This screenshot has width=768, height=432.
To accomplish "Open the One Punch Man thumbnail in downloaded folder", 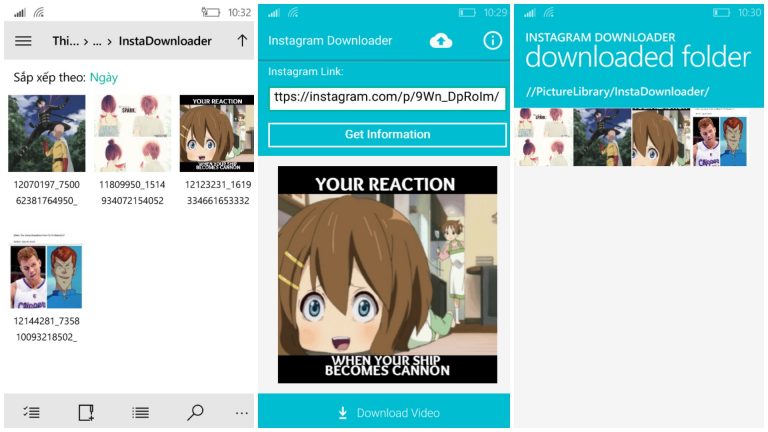I will coord(602,137).
